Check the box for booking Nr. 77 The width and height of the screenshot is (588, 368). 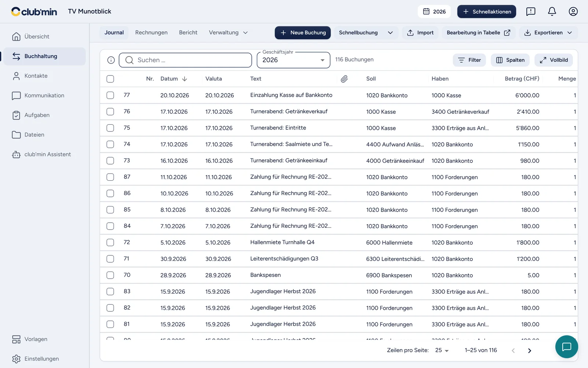click(x=110, y=95)
